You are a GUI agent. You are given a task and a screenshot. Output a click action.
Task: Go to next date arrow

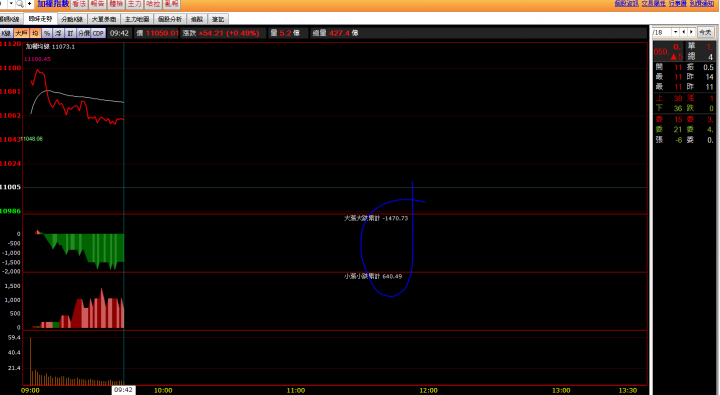coord(691,32)
